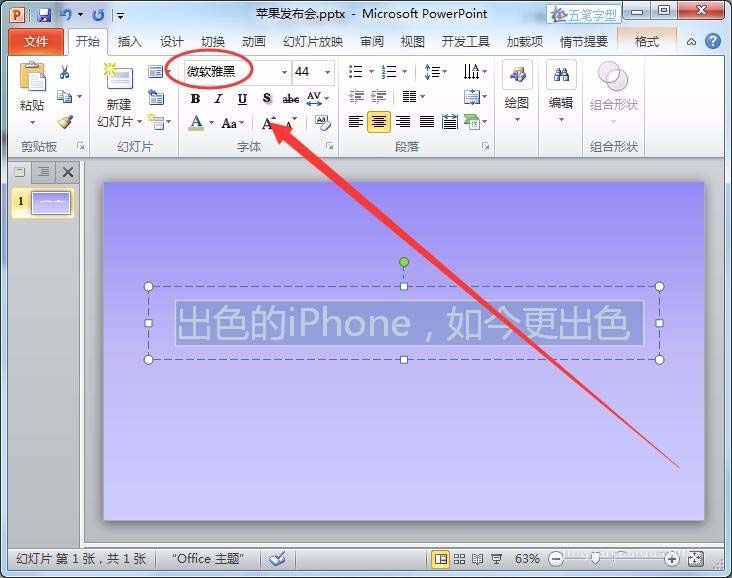Viewport: 732px width, 578px height.
Task: Open the 文件 File tab
Action: pyautogui.click(x=36, y=42)
